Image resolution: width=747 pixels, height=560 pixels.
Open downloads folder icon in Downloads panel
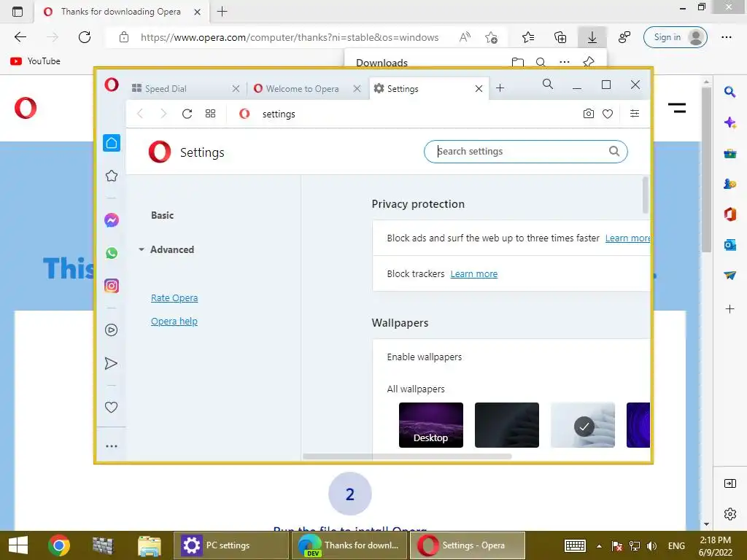pyautogui.click(x=517, y=62)
